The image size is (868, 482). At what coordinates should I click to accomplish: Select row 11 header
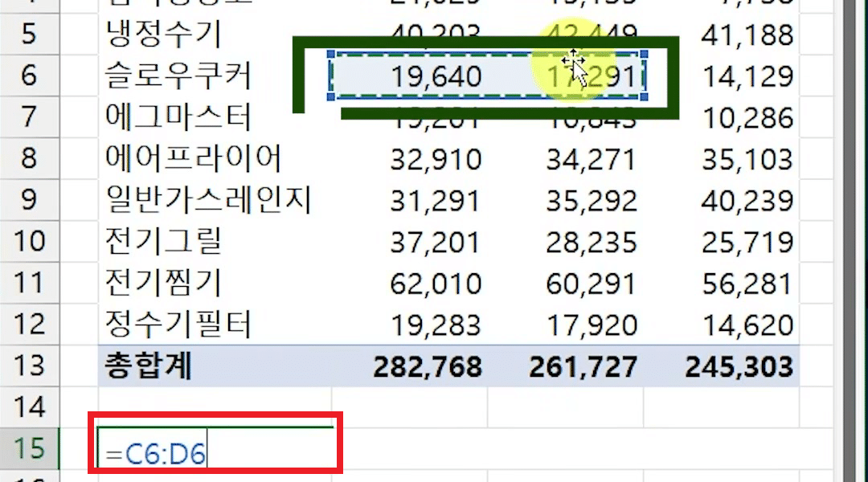click(x=30, y=283)
